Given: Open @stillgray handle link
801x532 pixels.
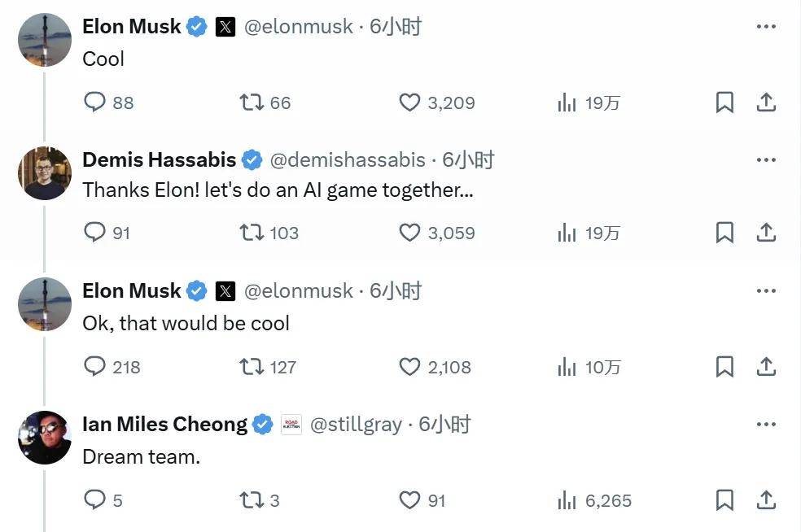Looking at the screenshot, I should [x=356, y=425].
